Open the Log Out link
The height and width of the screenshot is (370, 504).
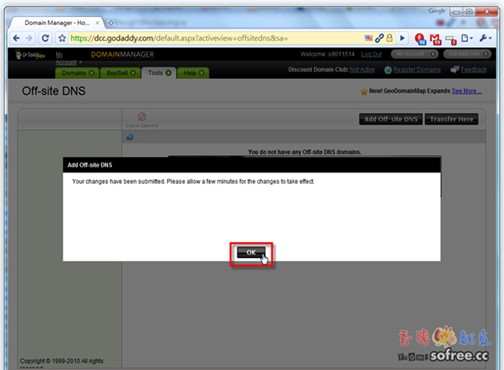point(371,54)
